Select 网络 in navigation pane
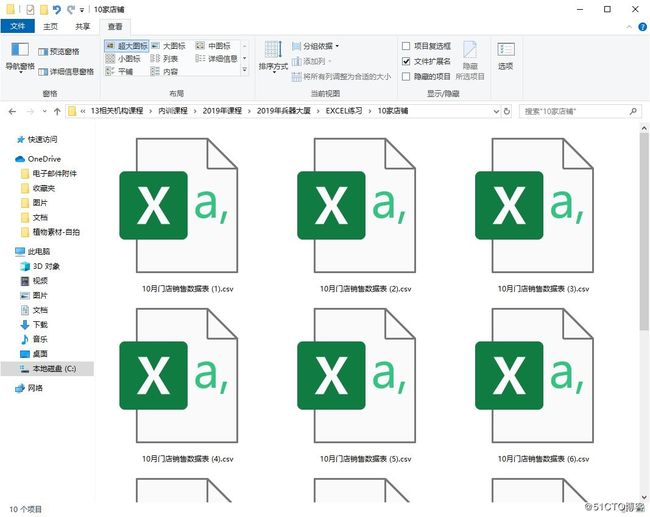Viewport: 650px width, 517px height. pos(29,388)
